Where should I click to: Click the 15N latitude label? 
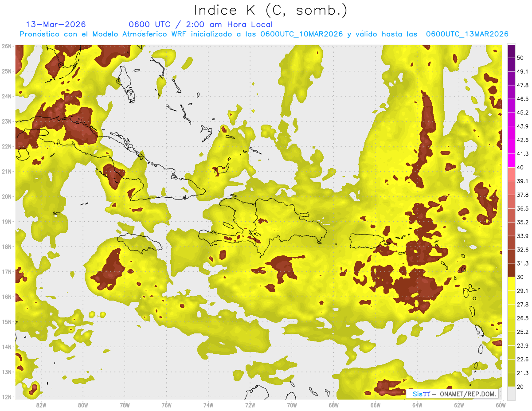point(6,322)
